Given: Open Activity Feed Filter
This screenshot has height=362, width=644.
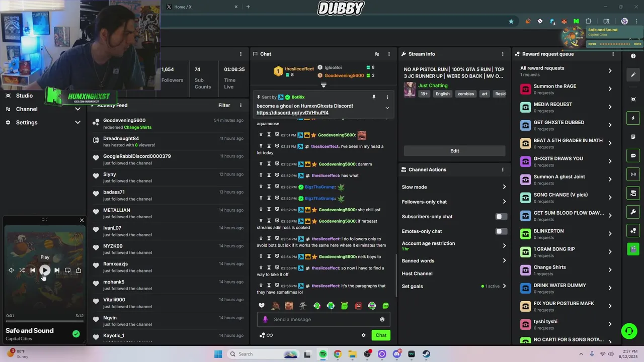Looking at the screenshot, I should click(x=224, y=105).
